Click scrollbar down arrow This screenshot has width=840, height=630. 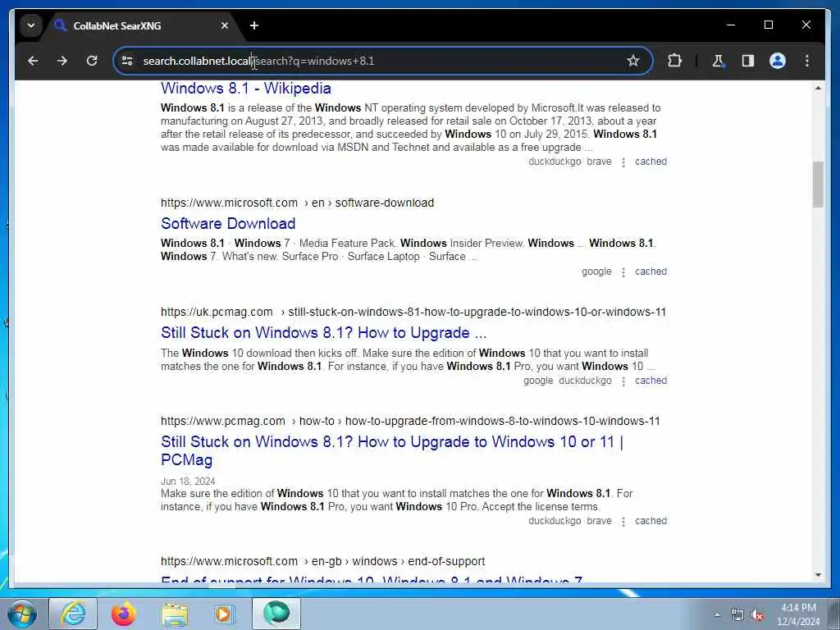[x=818, y=575]
